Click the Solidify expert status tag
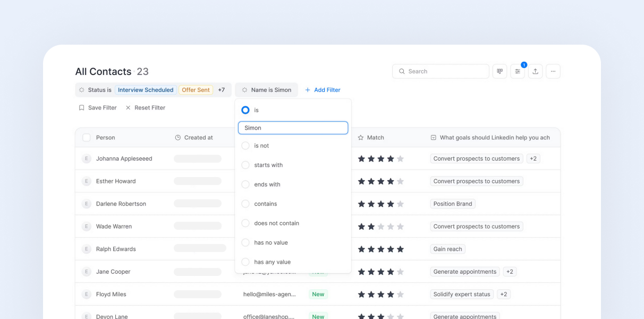The image size is (644, 319). click(462, 294)
